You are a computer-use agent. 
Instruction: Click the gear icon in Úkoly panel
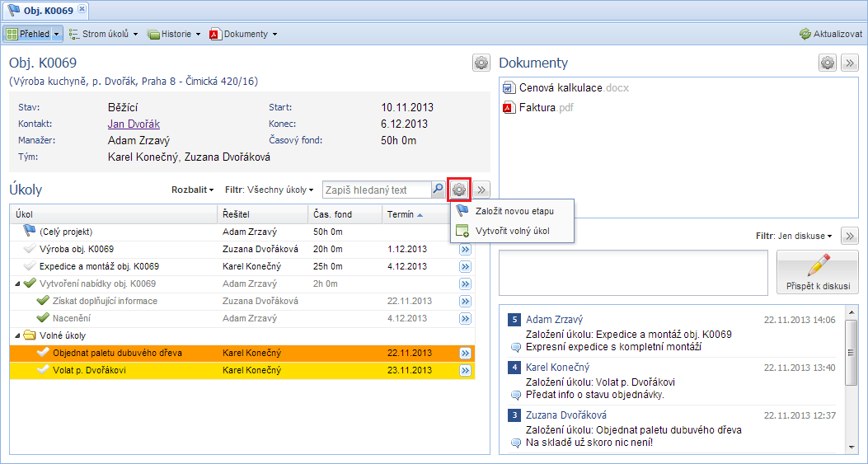[x=459, y=190]
